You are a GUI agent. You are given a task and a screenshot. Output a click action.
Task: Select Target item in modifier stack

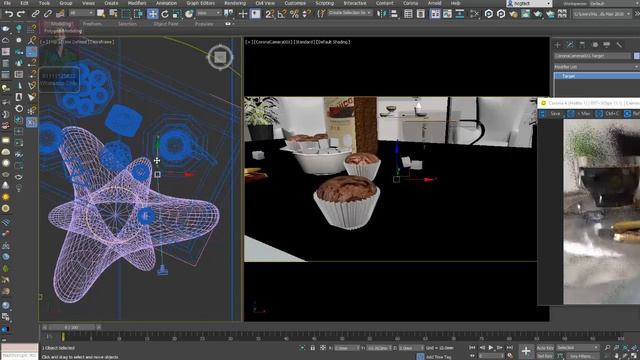(596, 76)
